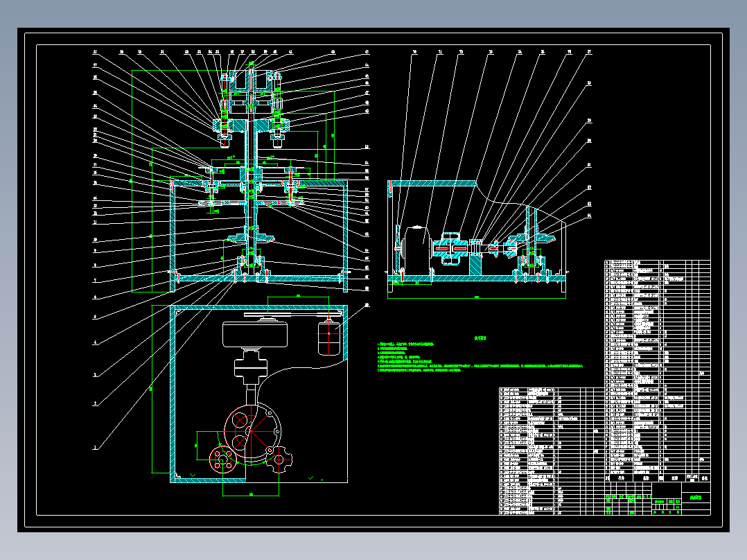Select the star-shaped wheel in plan view
Screen dimensions: 747x560
pyautogui.click(x=279, y=460)
